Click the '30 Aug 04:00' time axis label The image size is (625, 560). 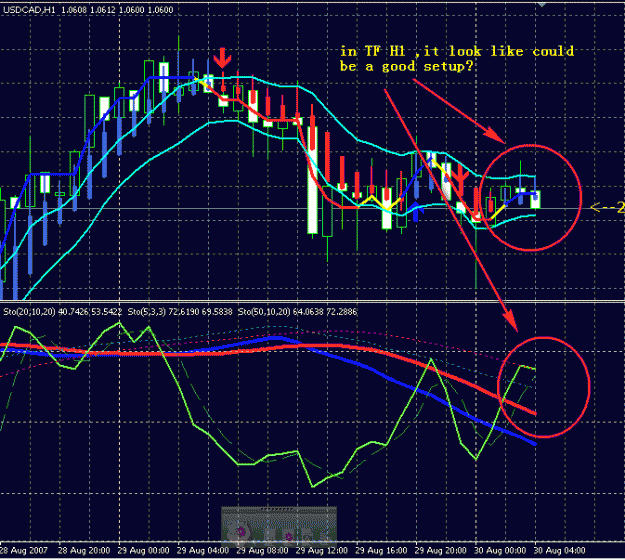pos(559,550)
